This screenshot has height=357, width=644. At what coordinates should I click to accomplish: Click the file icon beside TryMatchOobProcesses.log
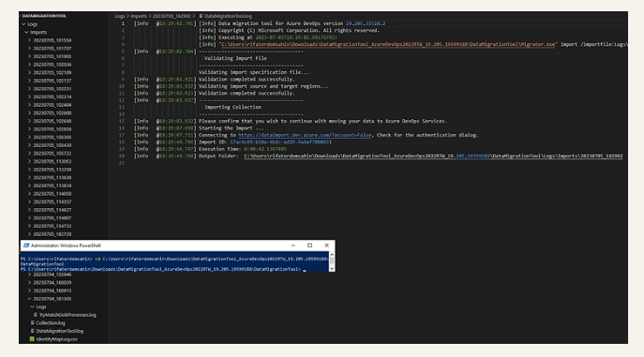click(36, 315)
